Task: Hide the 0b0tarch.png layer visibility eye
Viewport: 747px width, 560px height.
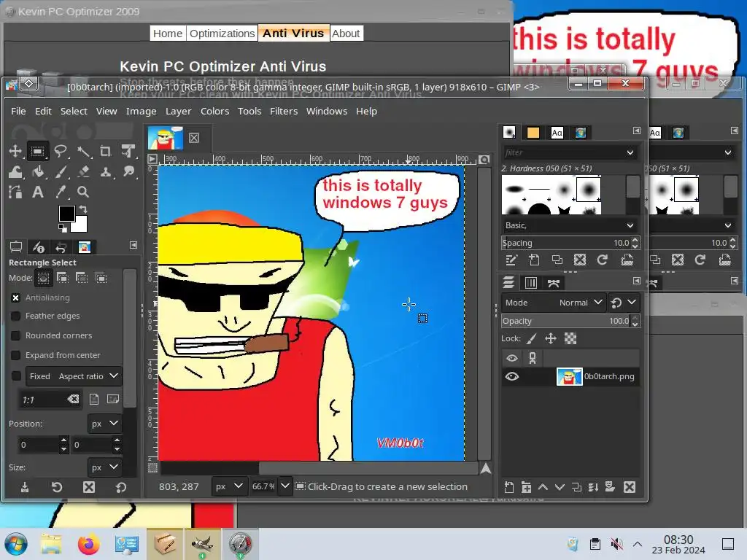Action: click(x=512, y=377)
